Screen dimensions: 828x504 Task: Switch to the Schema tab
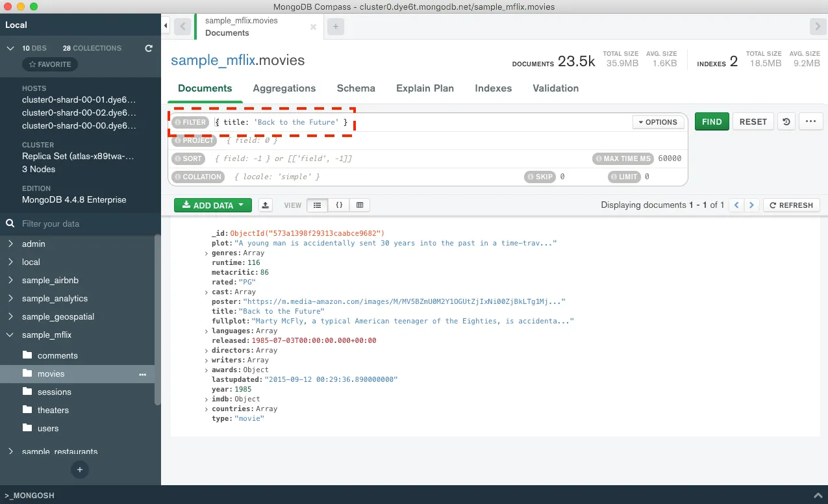coord(356,88)
